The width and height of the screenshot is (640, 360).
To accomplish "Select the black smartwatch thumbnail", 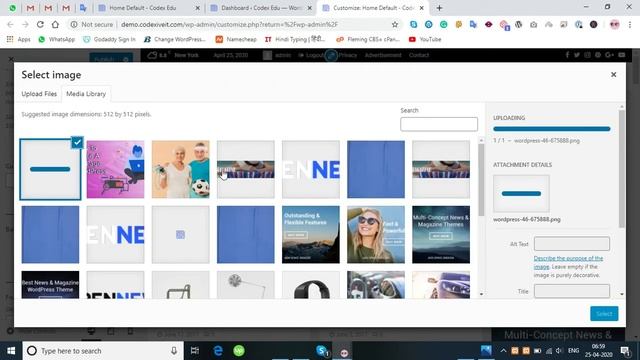I will pyautogui.click(x=311, y=284).
